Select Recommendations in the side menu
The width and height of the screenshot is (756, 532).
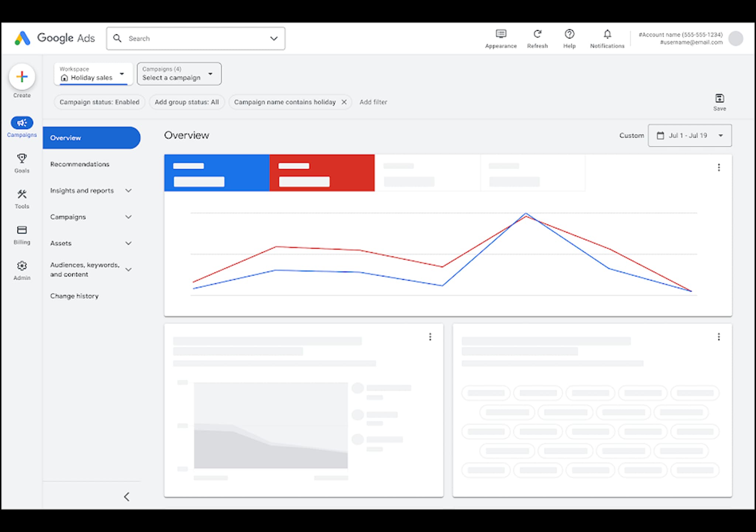point(80,164)
